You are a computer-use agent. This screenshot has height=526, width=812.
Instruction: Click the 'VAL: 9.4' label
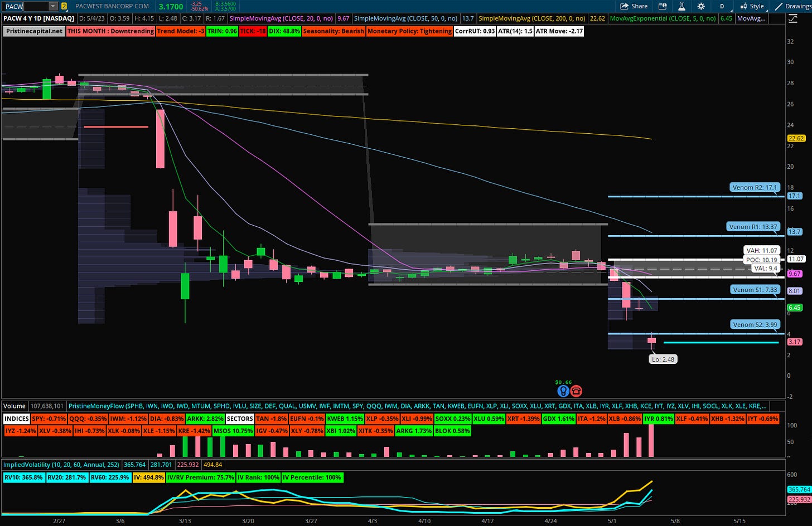[x=765, y=268]
